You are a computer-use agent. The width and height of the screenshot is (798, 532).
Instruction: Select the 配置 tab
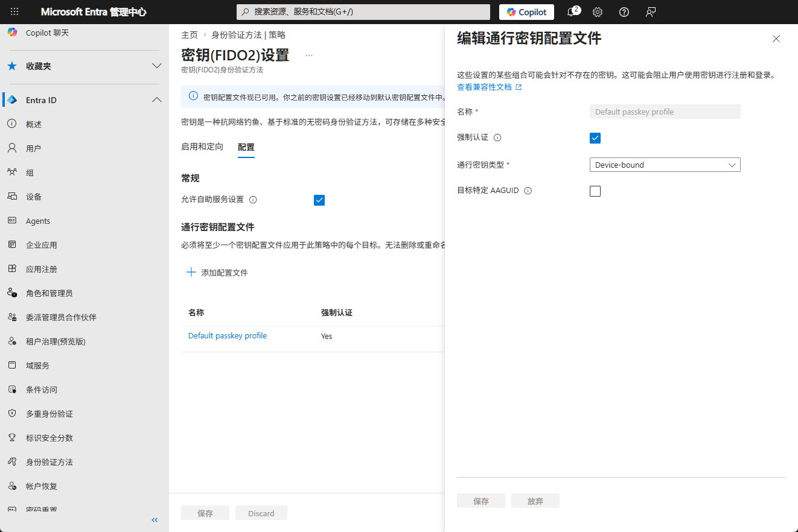[246, 147]
